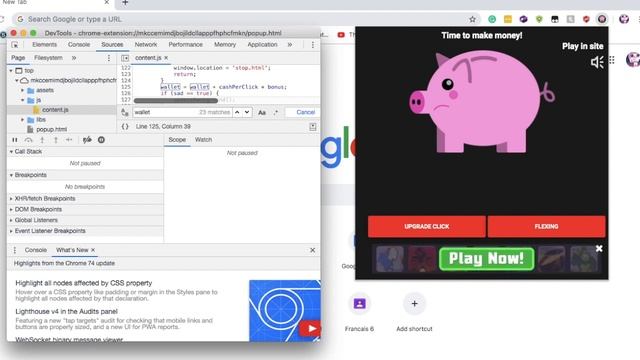Viewport: 640px width, 360px height.
Task: Toggle pause on exceptions icon
Action: 101,140
